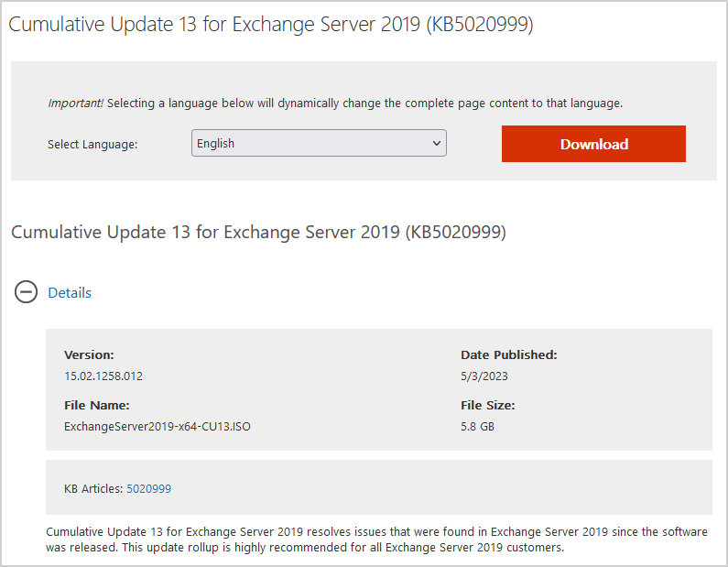Click the file name ExchangeServer2019-x64-CU13.ISO
The image size is (728, 567).
(x=158, y=427)
